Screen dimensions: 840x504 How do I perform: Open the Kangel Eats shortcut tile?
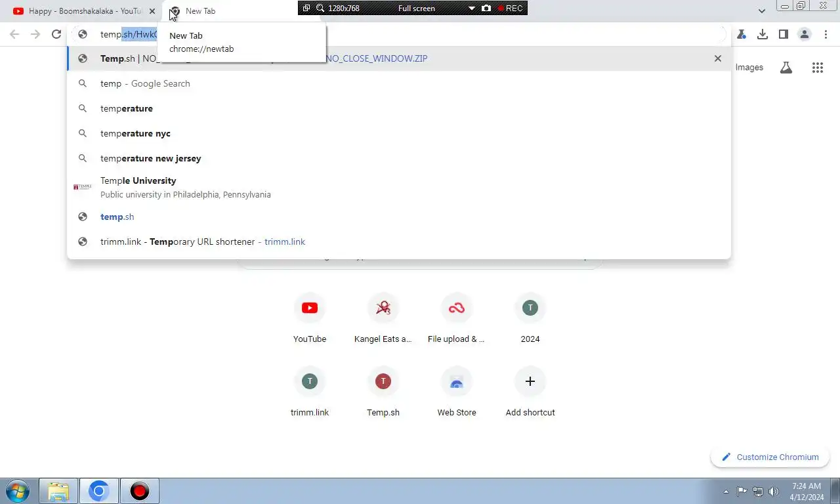pyautogui.click(x=383, y=319)
